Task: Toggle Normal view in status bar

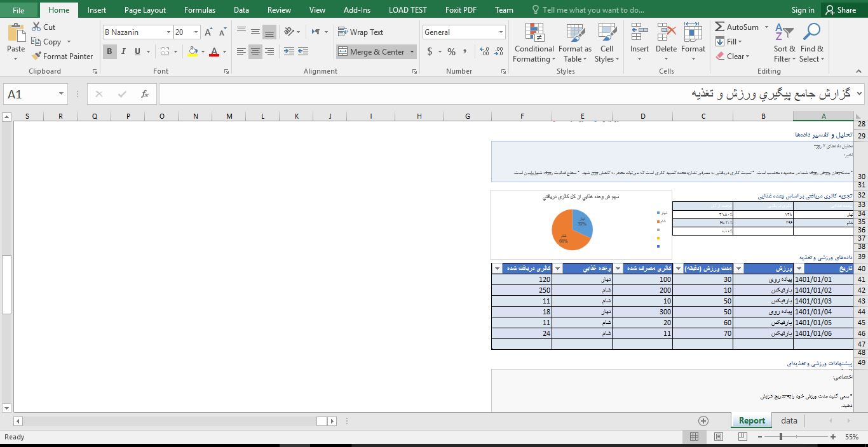Action: tap(695, 437)
